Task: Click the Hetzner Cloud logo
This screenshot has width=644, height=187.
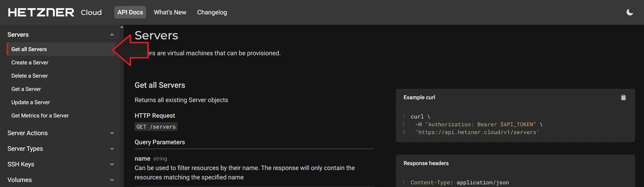Action: pyautogui.click(x=55, y=12)
